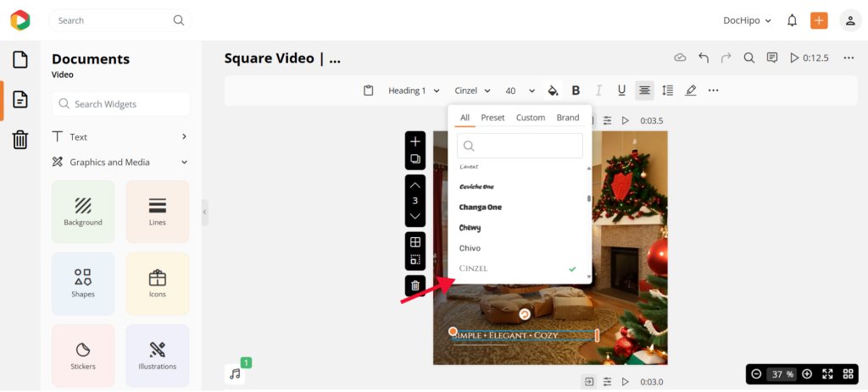Screen dimensions: 868x392
Task: Click the zoom in plus icon
Action: [x=807, y=373]
